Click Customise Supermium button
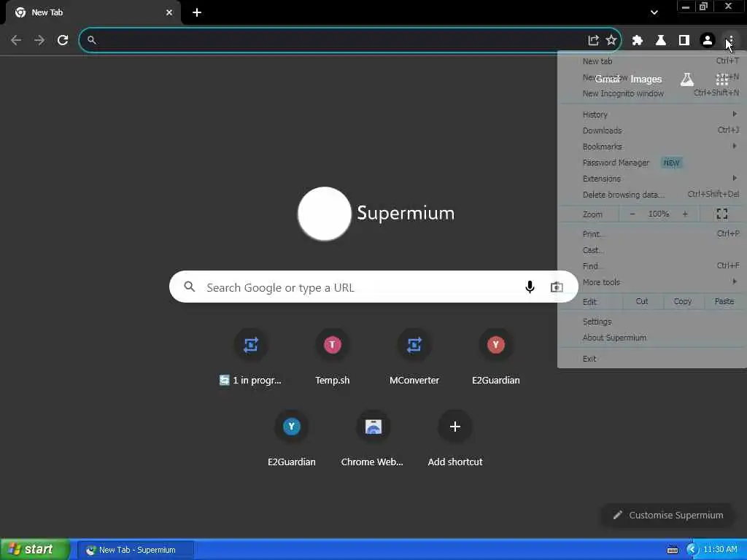 click(x=668, y=515)
